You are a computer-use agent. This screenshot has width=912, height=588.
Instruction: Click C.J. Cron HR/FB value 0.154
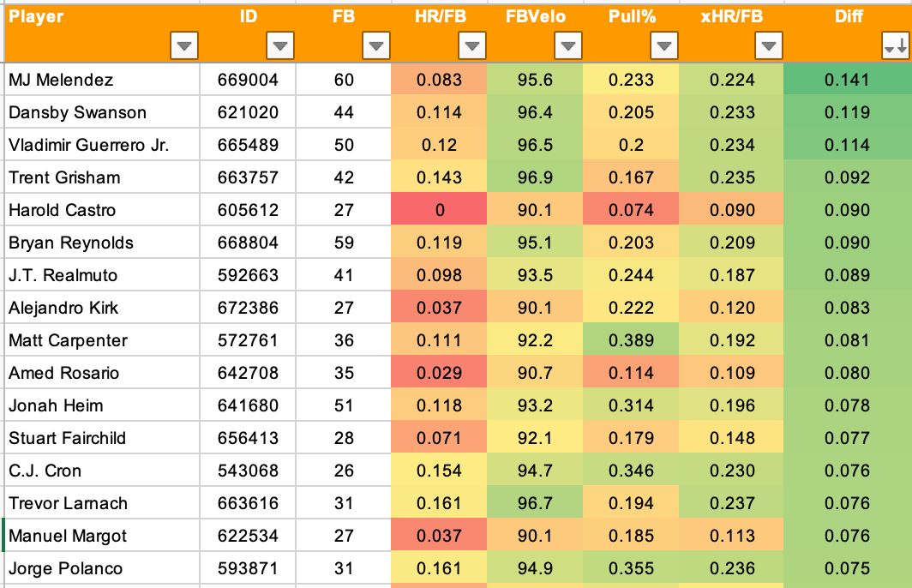tap(439, 470)
